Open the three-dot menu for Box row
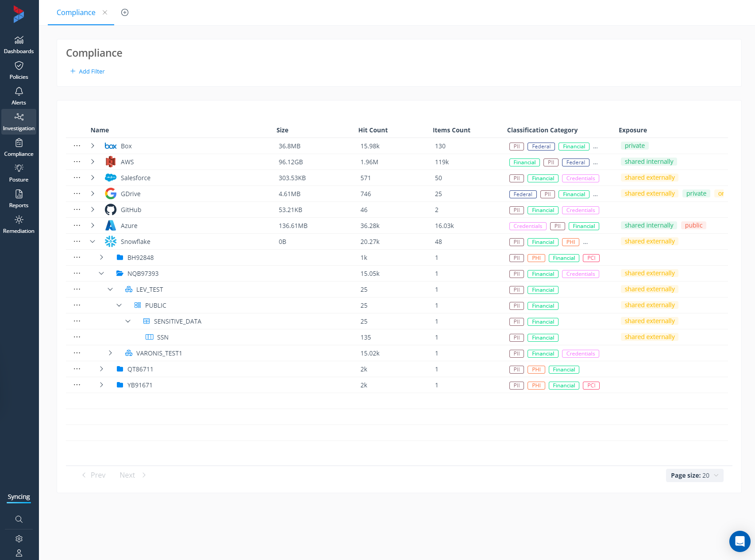The width and height of the screenshot is (755, 560). [77, 146]
